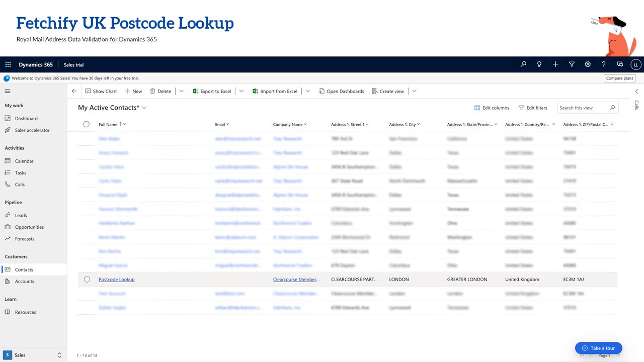644x362 pixels.
Task: Open Address 1: Street 1 column menu
Action: coord(350,124)
